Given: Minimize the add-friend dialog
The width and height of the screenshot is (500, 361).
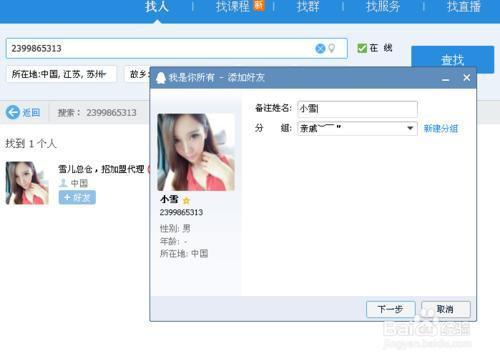Looking at the screenshot, I should coord(446,80).
